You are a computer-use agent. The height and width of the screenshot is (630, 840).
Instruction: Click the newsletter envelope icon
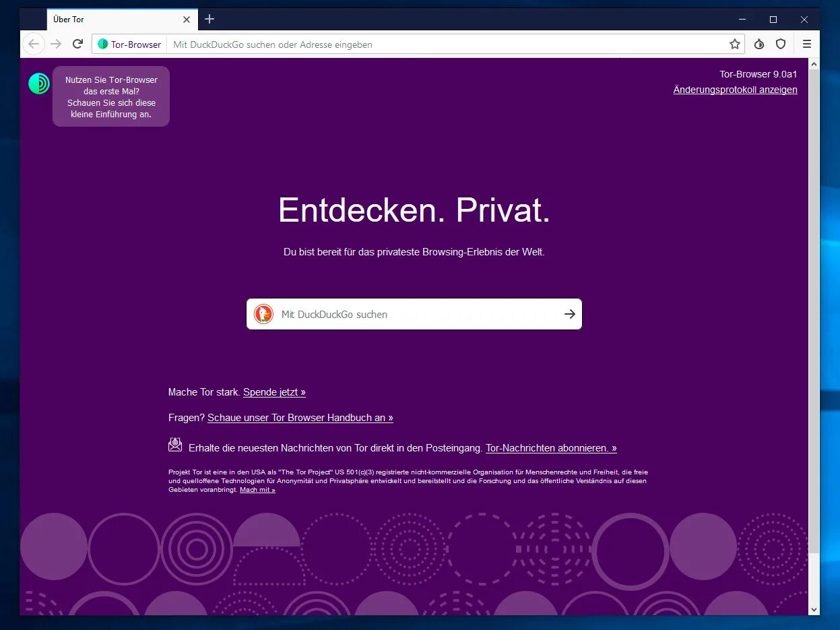pyautogui.click(x=175, y=444)
